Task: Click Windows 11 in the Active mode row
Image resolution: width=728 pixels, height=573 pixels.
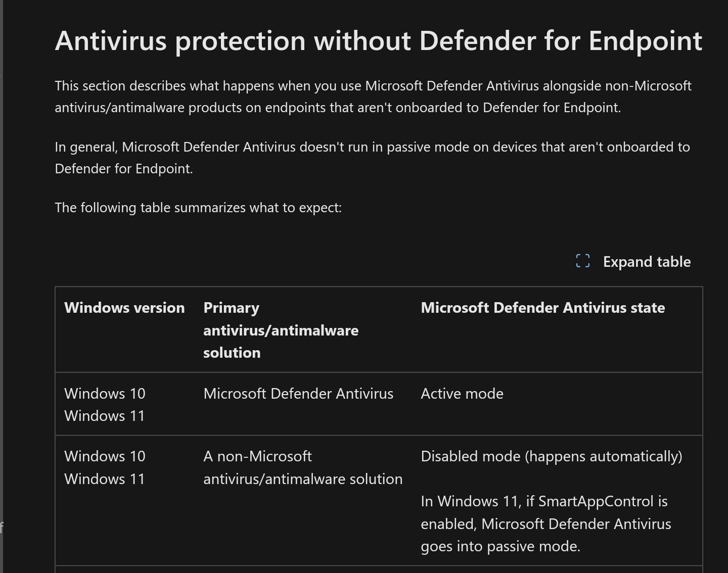Action: tap(105, 416)
